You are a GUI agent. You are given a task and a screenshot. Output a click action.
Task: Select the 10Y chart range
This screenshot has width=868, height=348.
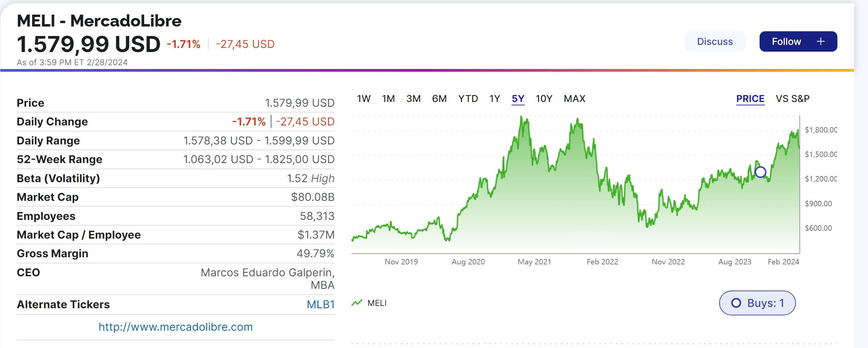coord(544,99)
